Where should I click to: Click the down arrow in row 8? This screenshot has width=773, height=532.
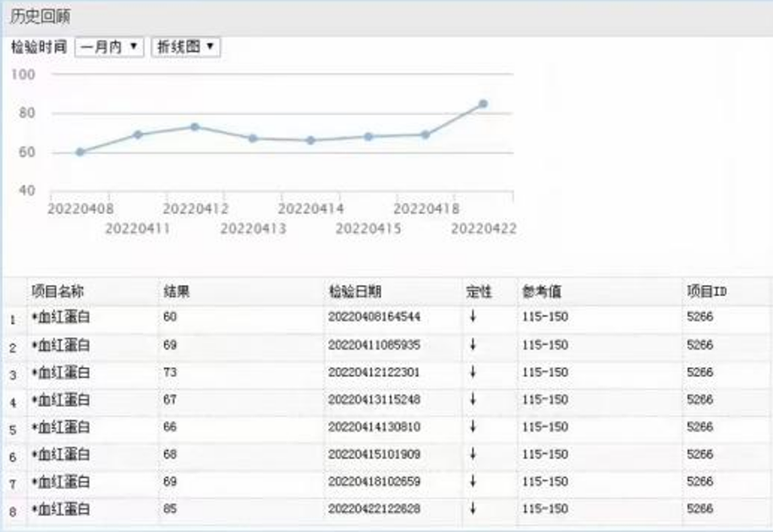[x=473, y=508]
